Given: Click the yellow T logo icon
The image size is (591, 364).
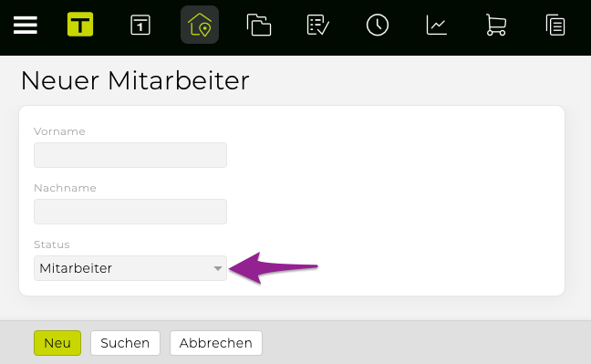Looking at the screenshot, I should 80,25.
